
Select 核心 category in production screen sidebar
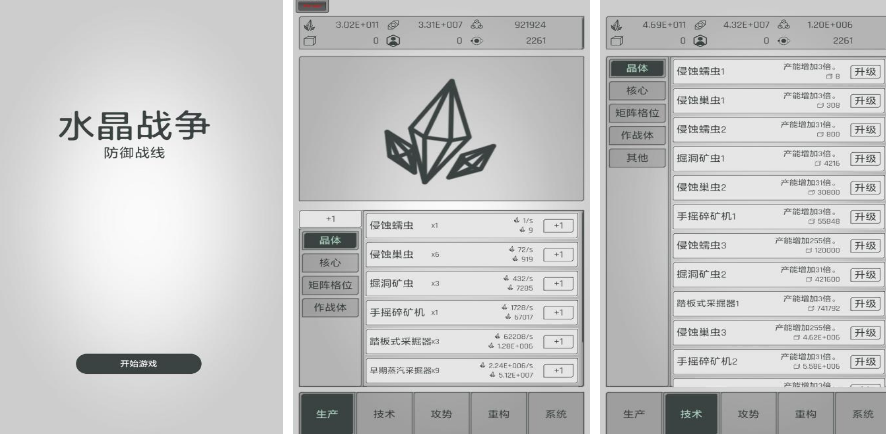click(330, 263)
